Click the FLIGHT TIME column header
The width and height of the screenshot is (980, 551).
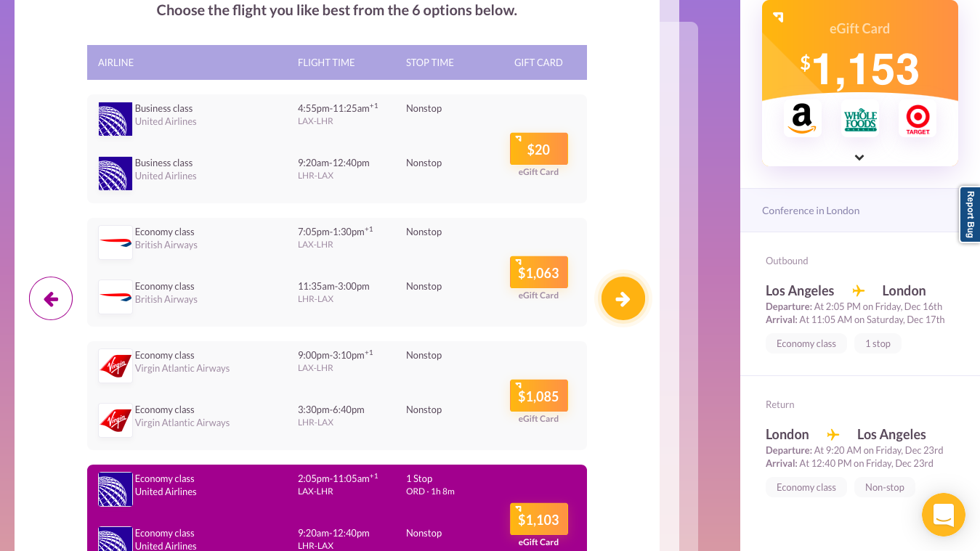(x=326, y=62)
